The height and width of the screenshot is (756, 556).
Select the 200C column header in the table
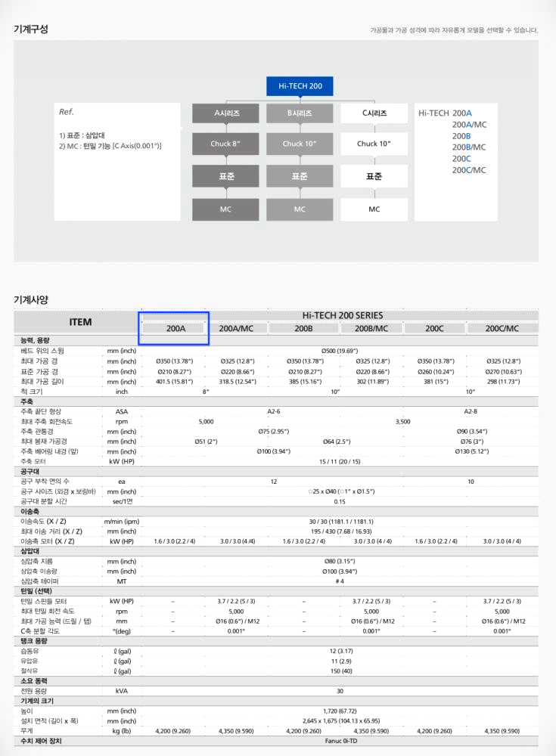point(434,328)
